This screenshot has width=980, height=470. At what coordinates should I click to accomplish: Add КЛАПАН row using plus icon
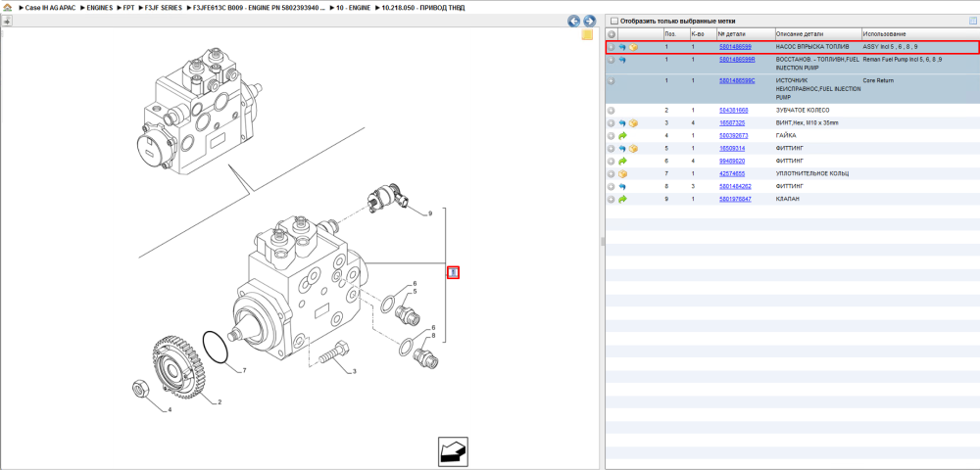tap(612, 199)
